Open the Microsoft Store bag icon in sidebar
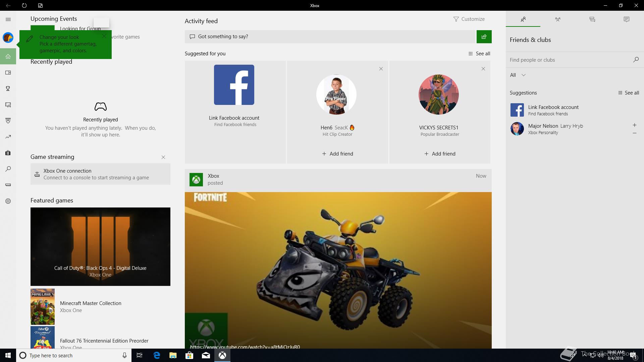644x362 pixels. [8, 153]
